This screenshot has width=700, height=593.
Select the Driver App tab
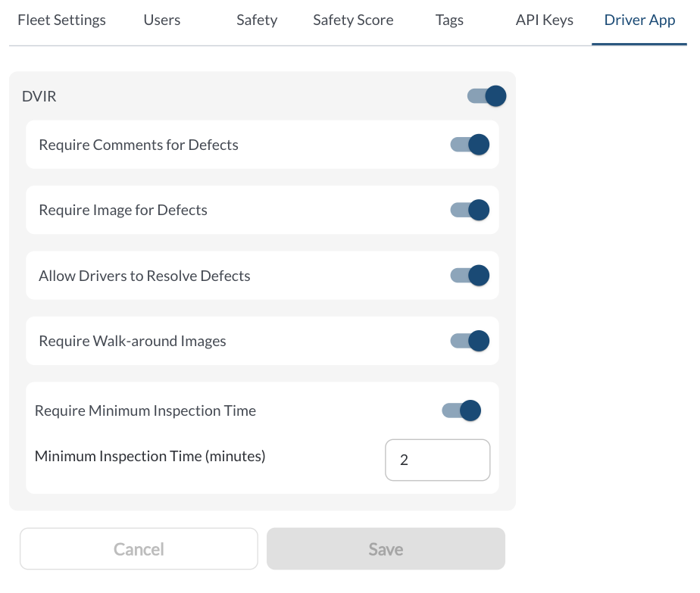(x=639, y=20)
